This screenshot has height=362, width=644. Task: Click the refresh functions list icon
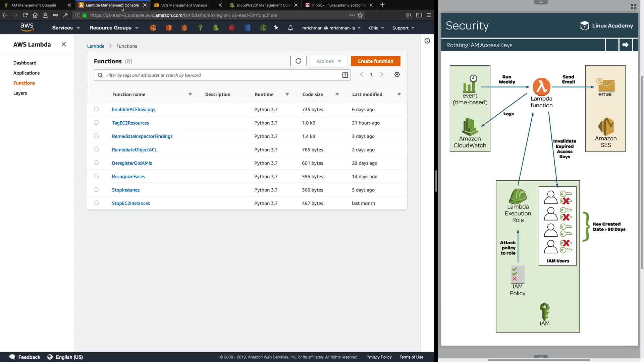298,61
